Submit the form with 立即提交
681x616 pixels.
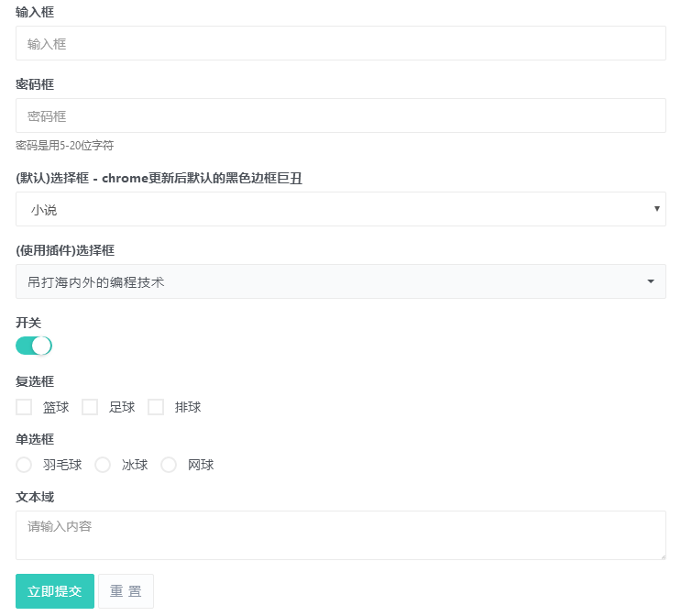55,591
